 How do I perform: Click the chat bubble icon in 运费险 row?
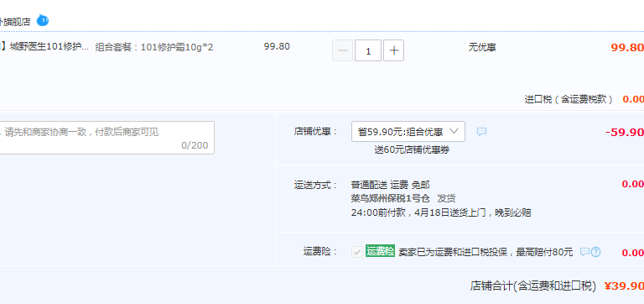(584, 252)
